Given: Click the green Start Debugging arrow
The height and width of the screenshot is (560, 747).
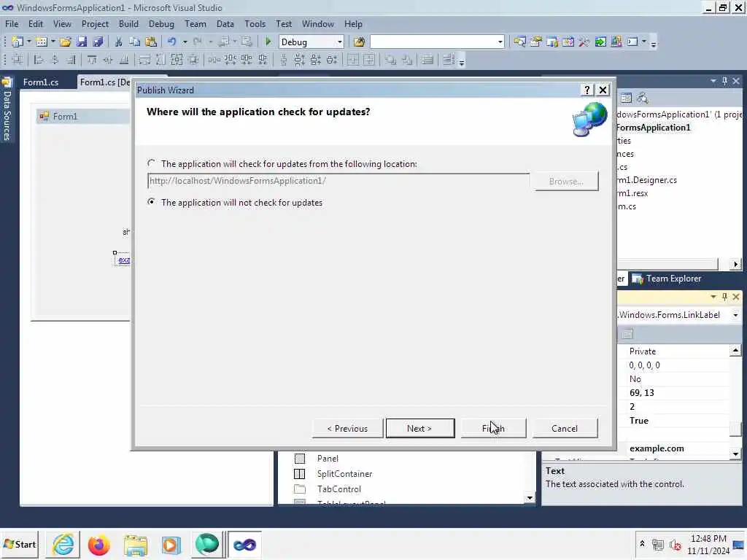Looking at the screenshot, I should (268, 42).
